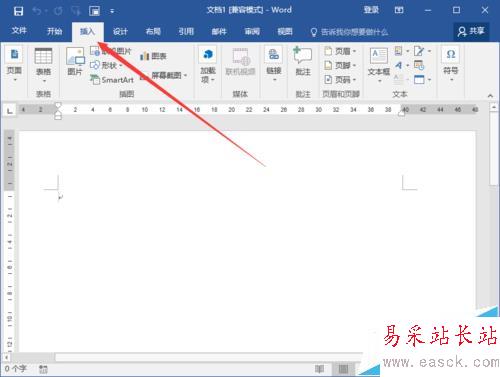Click the date and time icon
The image size is (500, 377).
(x=419, y=65)
